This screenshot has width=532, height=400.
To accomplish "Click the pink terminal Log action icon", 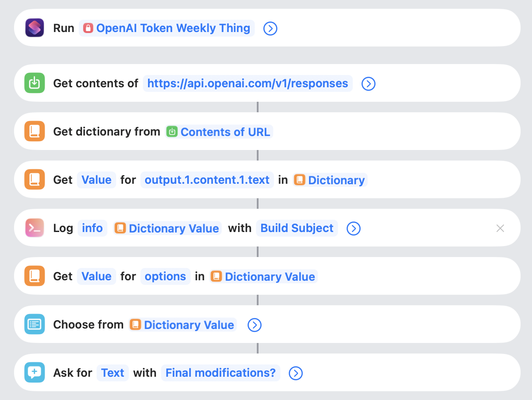I will point(35,228).
